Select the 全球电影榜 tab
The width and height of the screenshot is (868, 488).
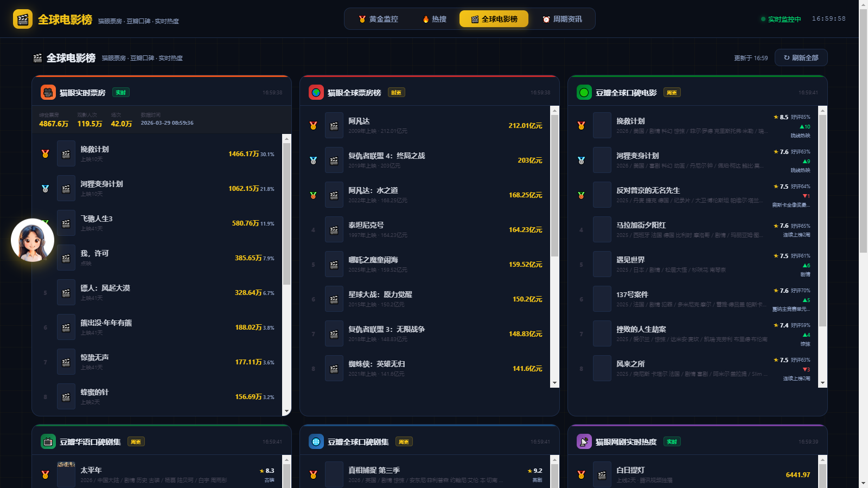coord(494,19)
